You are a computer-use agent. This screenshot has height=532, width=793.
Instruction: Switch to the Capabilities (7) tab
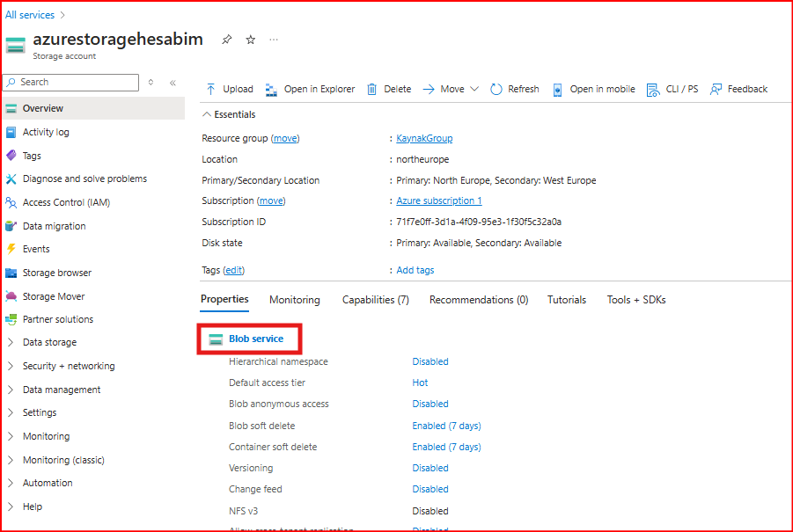click(x=375, y=300)
